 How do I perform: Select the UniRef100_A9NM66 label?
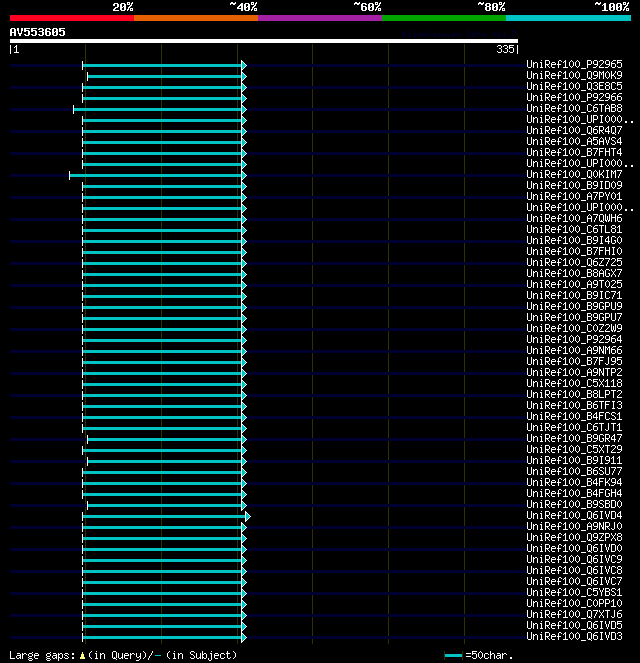[x=574, y=350]
